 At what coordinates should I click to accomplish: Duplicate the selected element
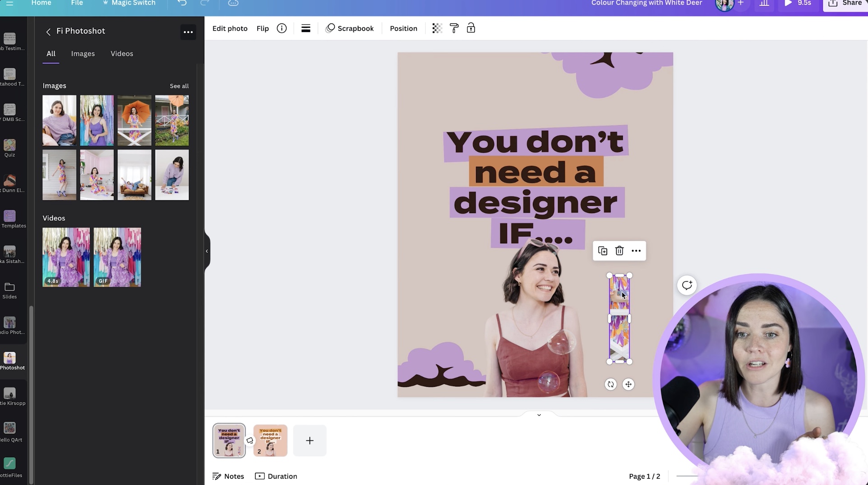[602, 251]
